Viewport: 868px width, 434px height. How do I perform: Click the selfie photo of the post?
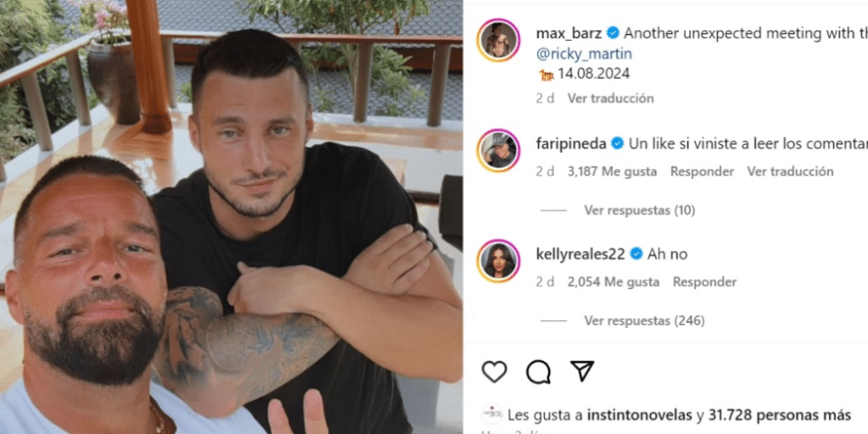tap(232, 217)
